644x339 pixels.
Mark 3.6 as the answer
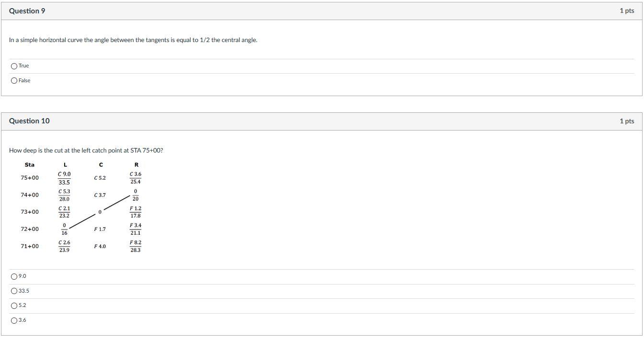pos(14,320)
